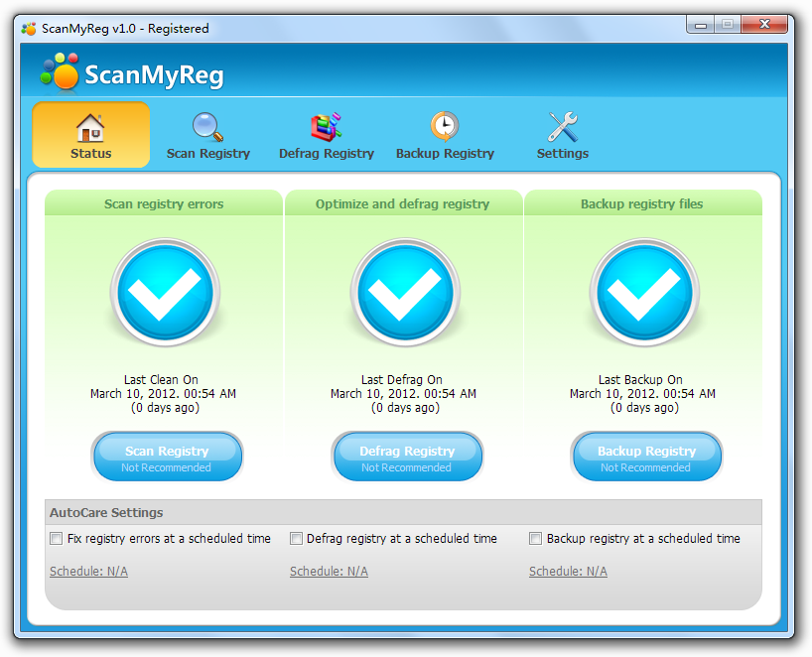Open the Defrag Registry tab label

click(x=327, y=153)
